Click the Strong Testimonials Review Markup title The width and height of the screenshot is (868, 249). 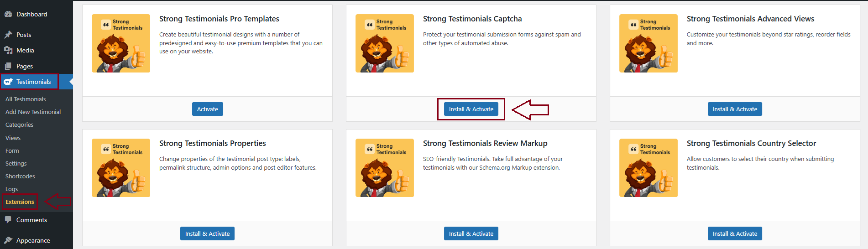coord(485,143)
